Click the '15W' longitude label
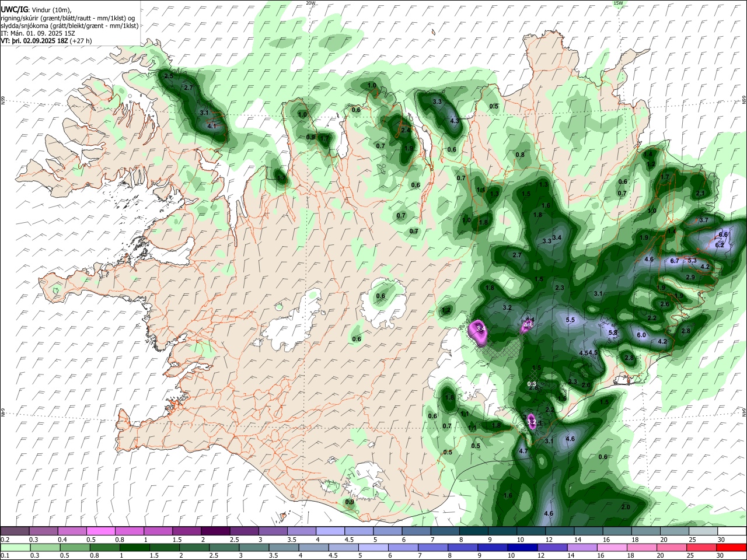Image resolution: width=747 pixels, height=560 pixels. [618, 3]
